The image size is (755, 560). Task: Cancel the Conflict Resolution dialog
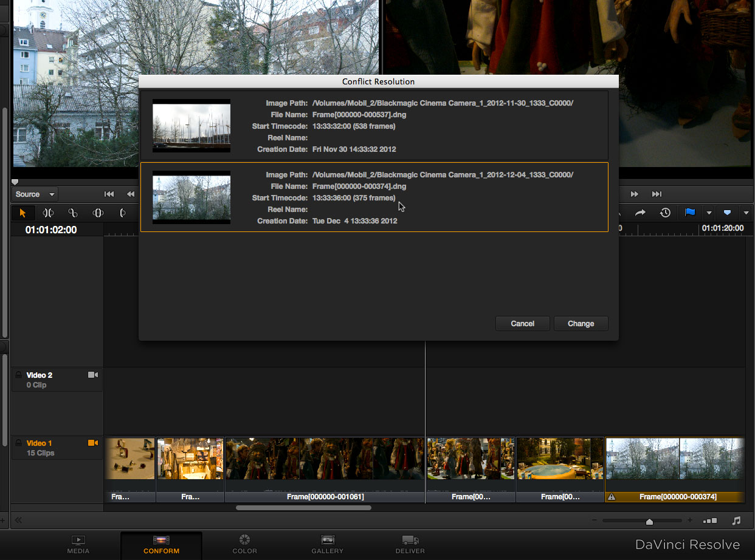(x=522, y=324)
